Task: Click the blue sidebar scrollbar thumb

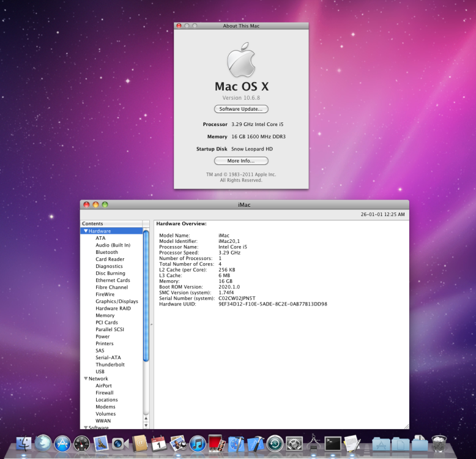Action: tap(146, 296)
